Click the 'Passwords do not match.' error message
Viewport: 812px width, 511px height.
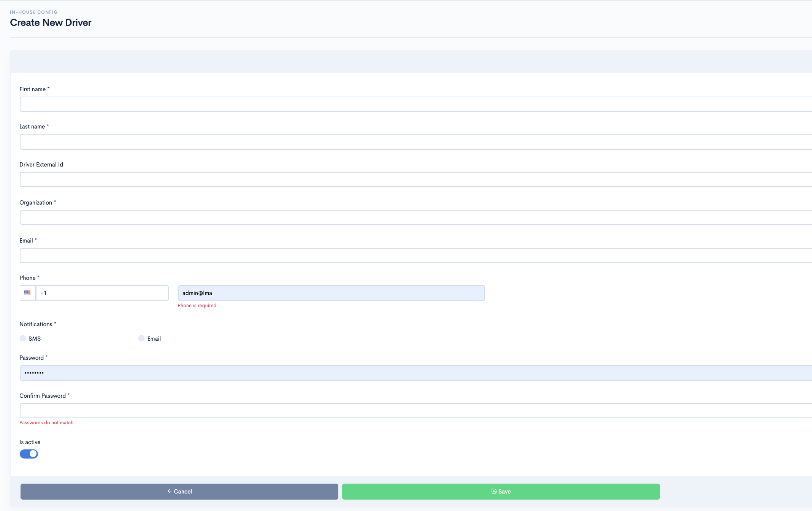click(47, 423)
